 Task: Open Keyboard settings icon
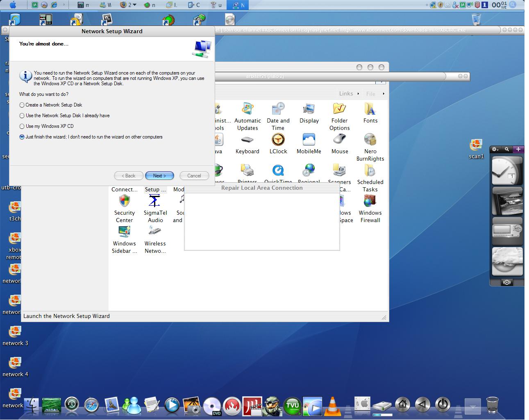pos(247,144)
